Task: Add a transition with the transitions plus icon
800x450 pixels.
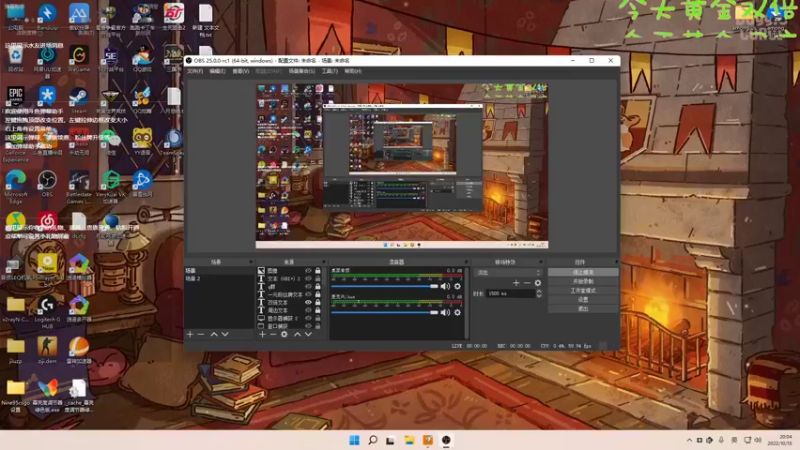Action: tap(516, 283)
